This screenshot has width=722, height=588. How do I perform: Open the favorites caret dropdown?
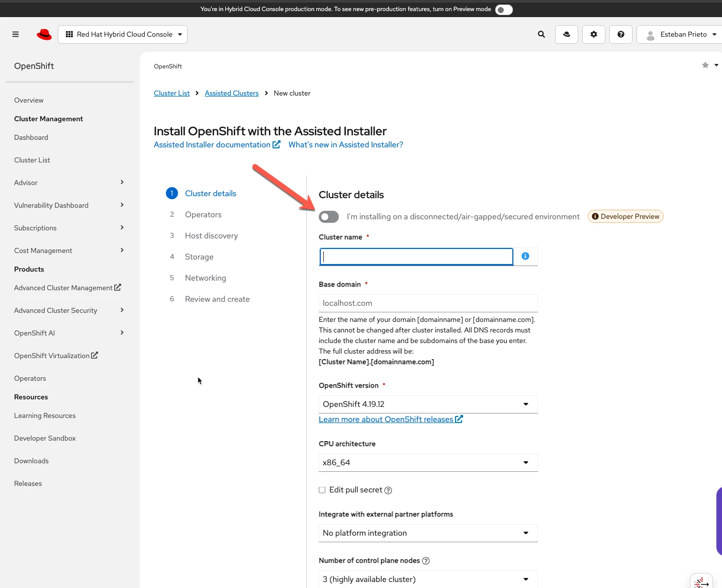[x=716, y=65]
